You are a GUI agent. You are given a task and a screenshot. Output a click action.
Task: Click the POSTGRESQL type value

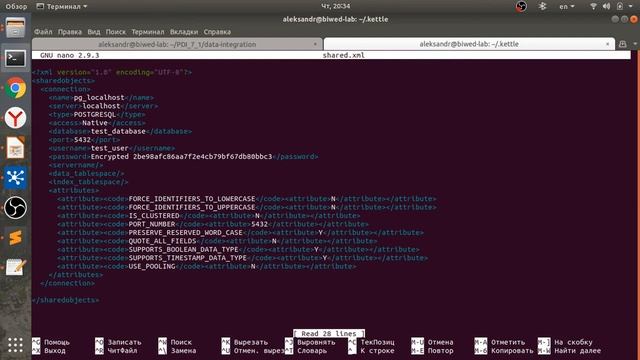(x=95, y=114)
